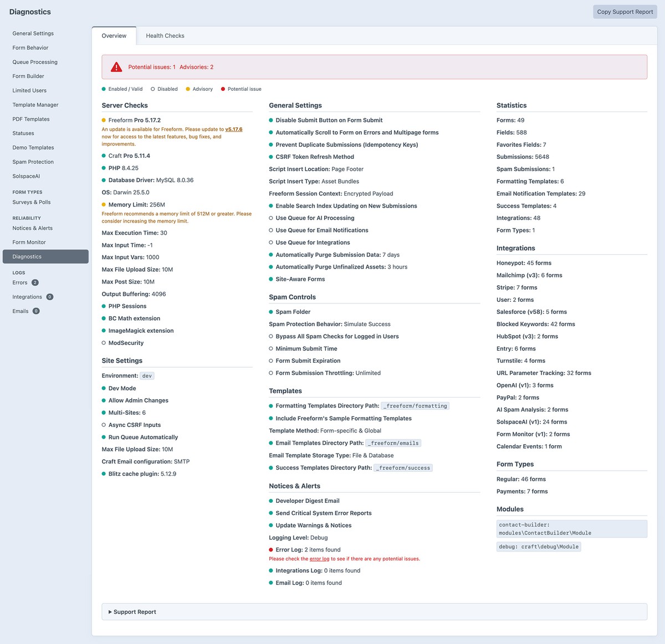
Task: Open Integrations log in sidebar
Action: (x=27, y=297)
